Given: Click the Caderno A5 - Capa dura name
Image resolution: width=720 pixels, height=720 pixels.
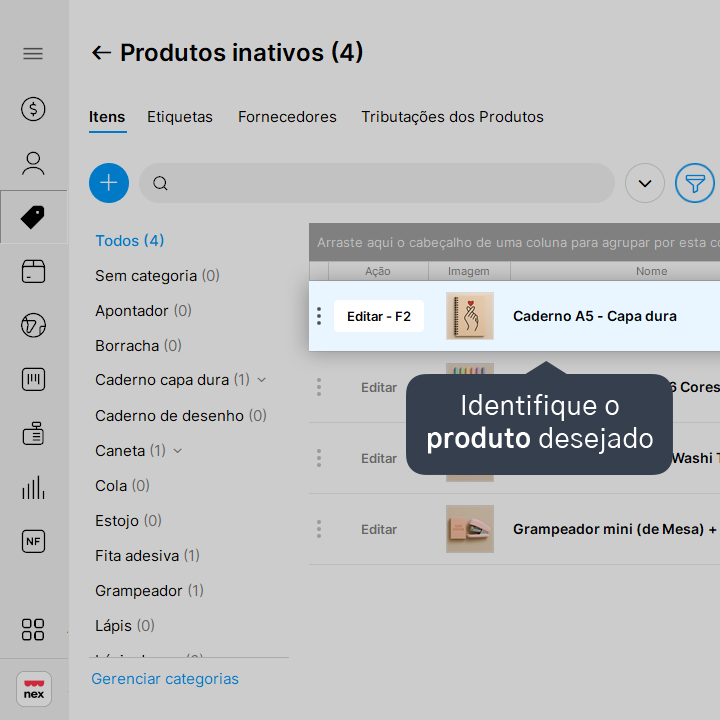Looking at the screenshot, I should coord(595,316).
